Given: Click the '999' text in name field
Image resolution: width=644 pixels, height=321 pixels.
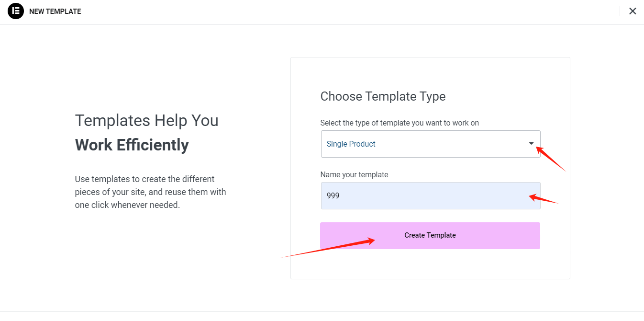Looking at the screenshot, I should tap(333, 195).
